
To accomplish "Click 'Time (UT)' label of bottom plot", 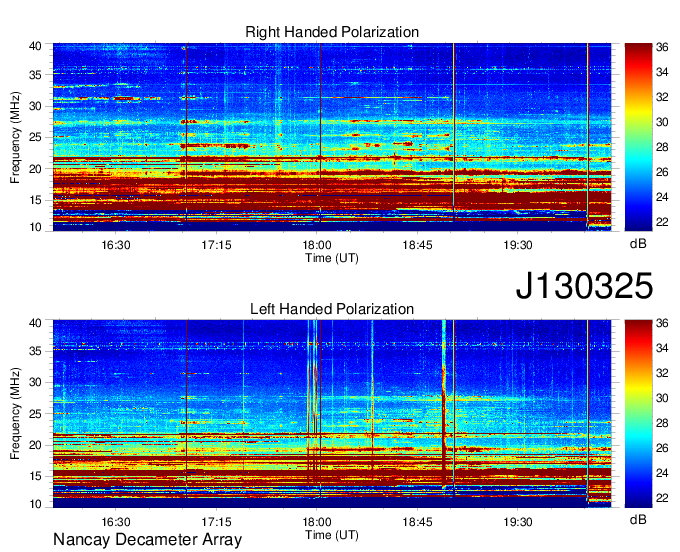I will tap(332, 535).
